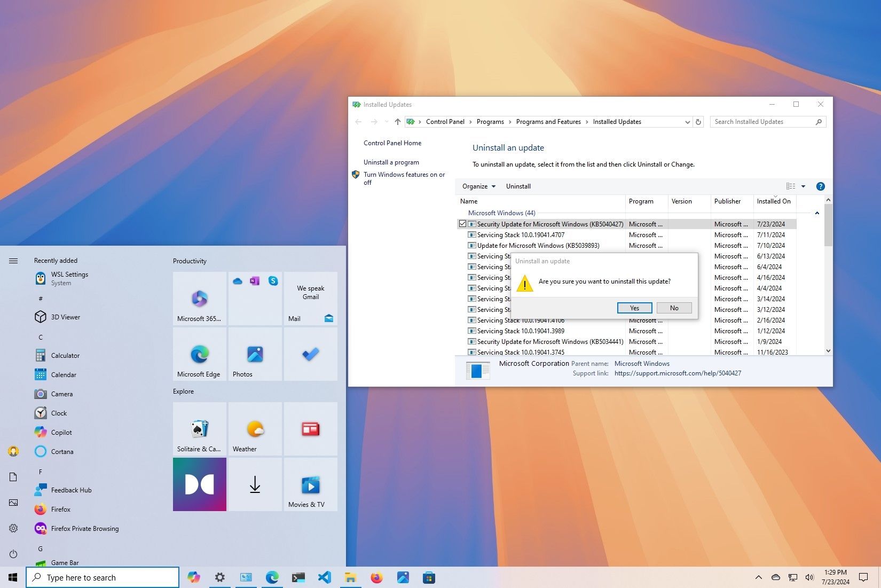Uncheck the KB5040427 security update checkbox
The width and height of the screenshot is (881, 588).
(x=462, y=224)
